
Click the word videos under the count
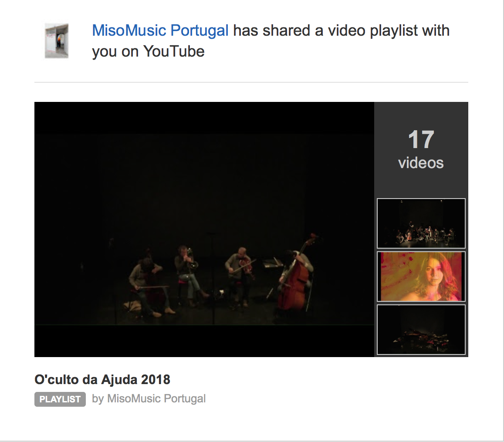(x=421, y=163)
